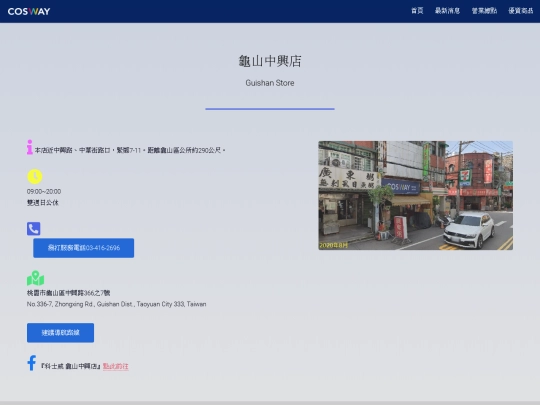The image size is (540, 405).
Task: Select the 科士威 龜山中興店 Facebook text
Action: [71, 366]
